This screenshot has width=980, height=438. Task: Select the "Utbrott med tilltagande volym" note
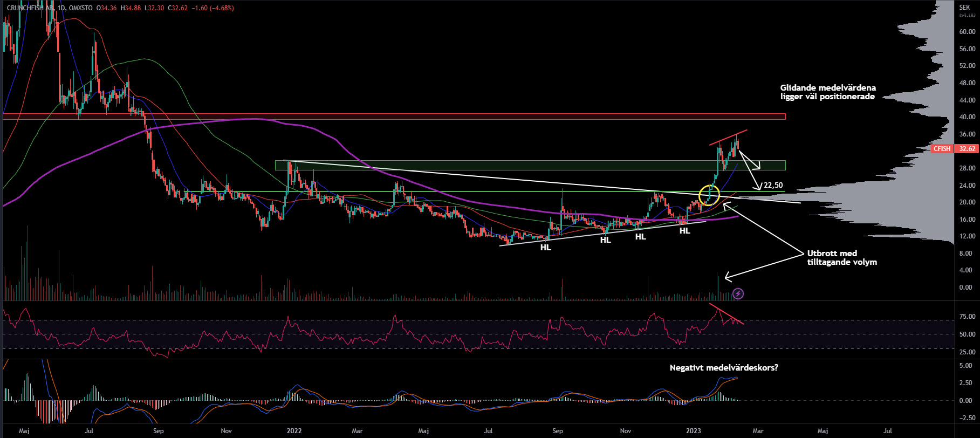coord(841,258)
